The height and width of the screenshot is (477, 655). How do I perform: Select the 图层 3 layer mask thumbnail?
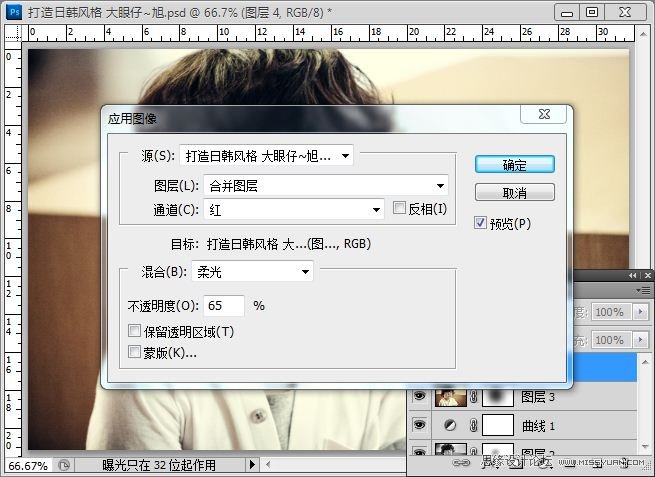pos(498,397)
